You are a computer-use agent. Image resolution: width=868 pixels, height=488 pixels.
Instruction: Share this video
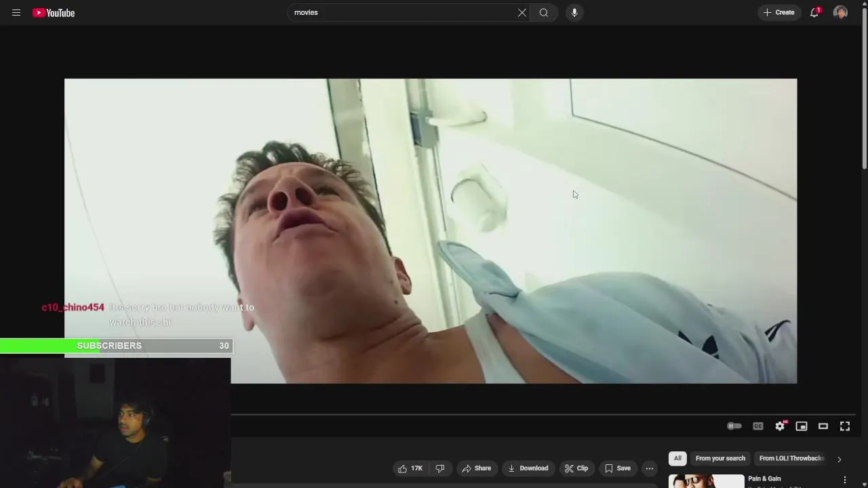coord(476,468)
